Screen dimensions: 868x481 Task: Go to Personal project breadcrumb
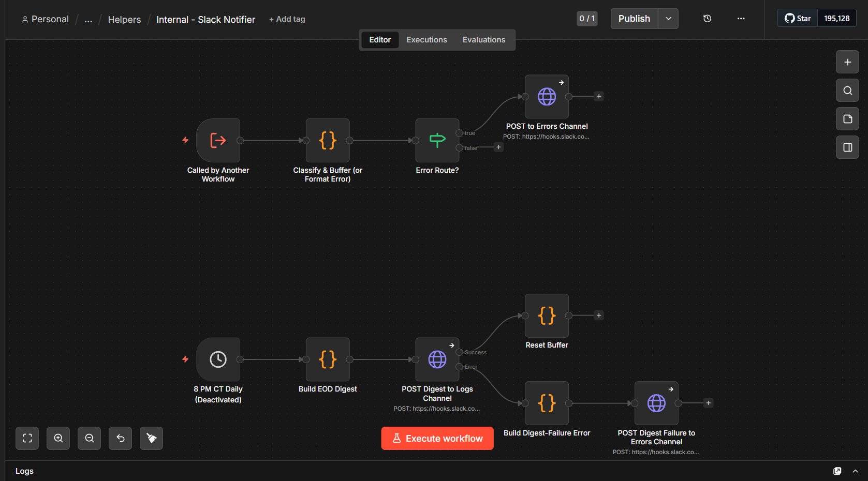click(45, 19)
